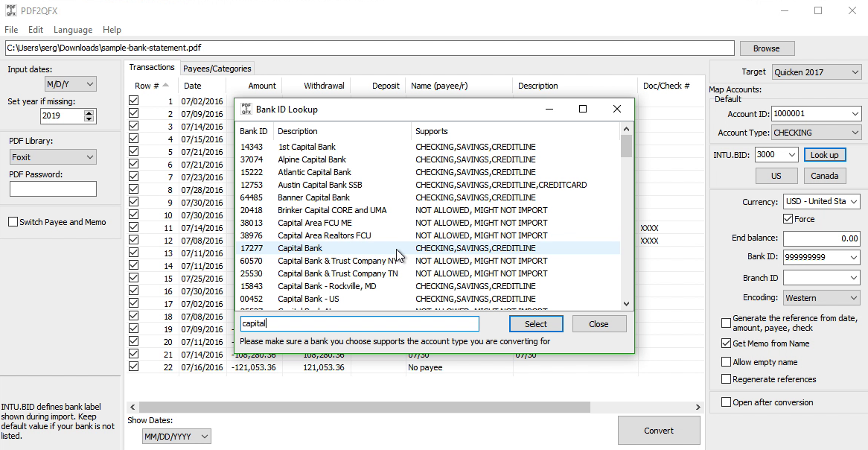
Task: Uncheck row 1 transaction checkbox
Action: click(x=133, y=101)
